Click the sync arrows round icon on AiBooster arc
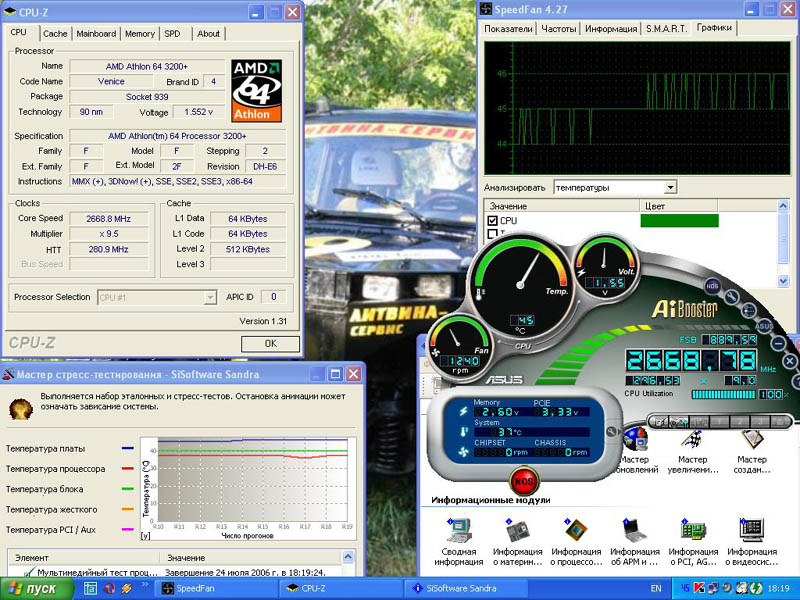The height and width of the screenshot is (600, 800). tap(748, 310)
